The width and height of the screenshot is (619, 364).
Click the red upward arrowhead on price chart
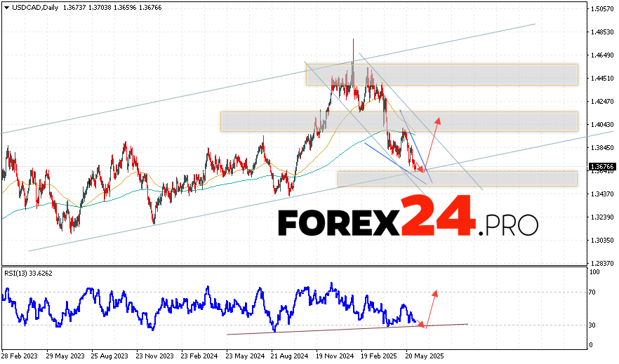point(439,120)
